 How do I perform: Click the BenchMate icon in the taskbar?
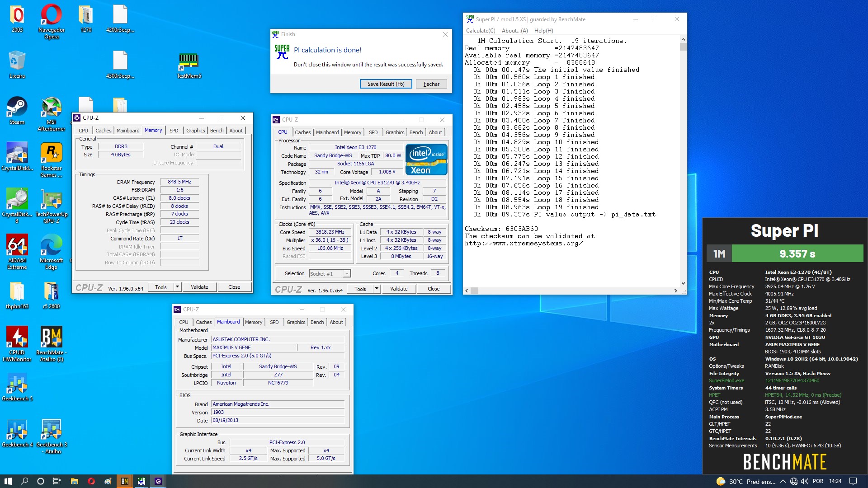pyautogui.click(x=125, y=481)
